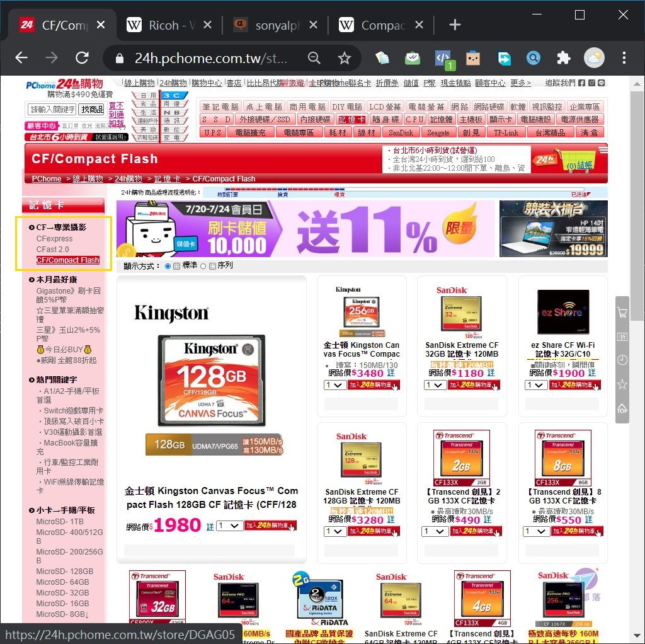This screenshot has width=645, height=644.
Task: Click the 找商品 search button
Action: [x=92, y=110]
